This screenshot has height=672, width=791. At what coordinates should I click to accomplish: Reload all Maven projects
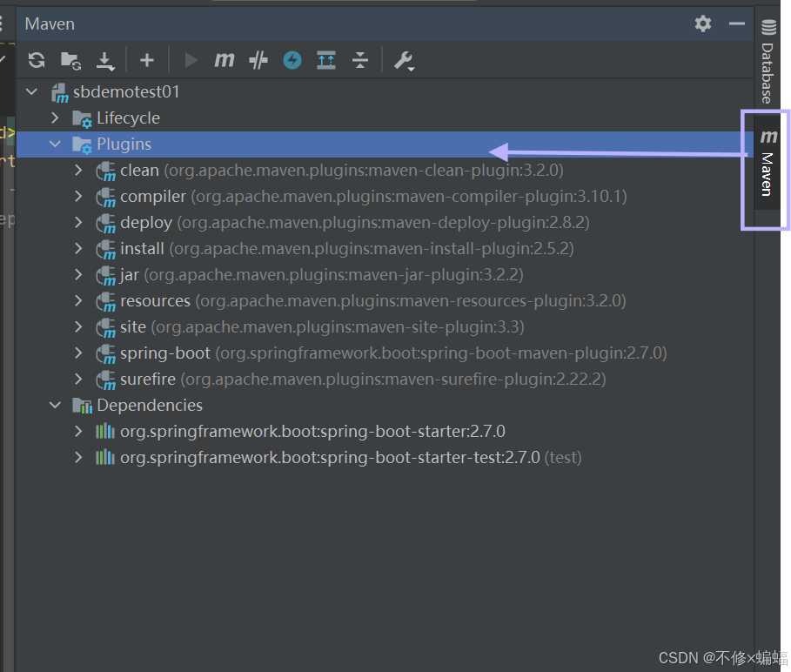tap(37, 60)
